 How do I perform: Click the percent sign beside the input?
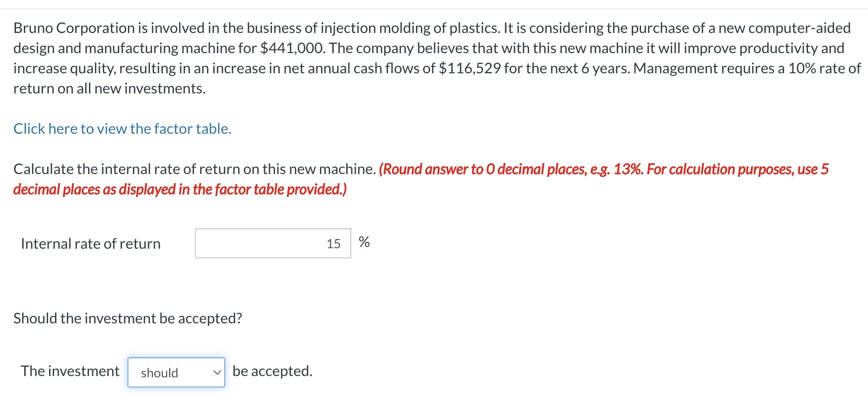pyautogui.click(x=364, y=242)
